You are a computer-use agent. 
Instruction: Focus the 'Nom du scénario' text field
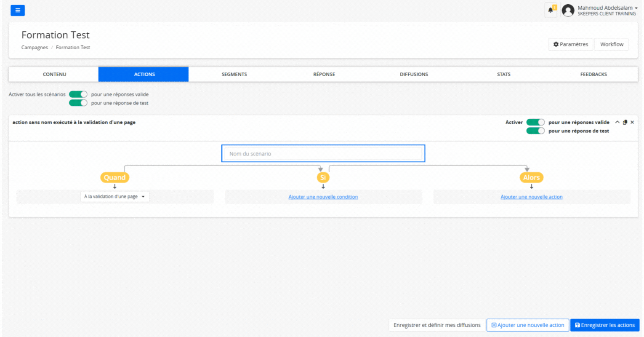coord(323,154)
